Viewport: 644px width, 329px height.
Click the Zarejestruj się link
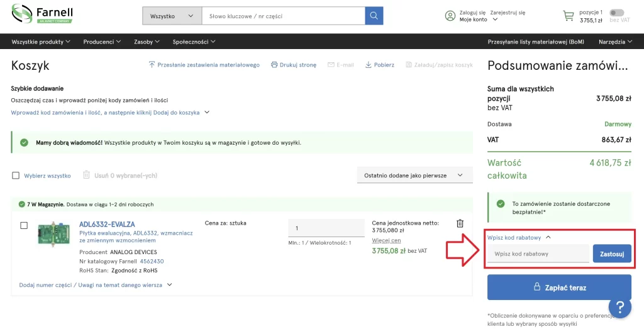pos(508,13)
